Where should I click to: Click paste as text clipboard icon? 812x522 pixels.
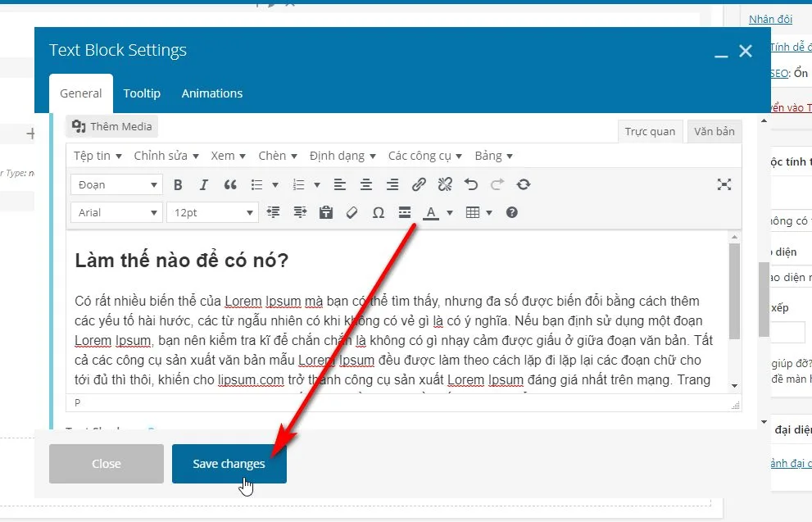(326, 212)
